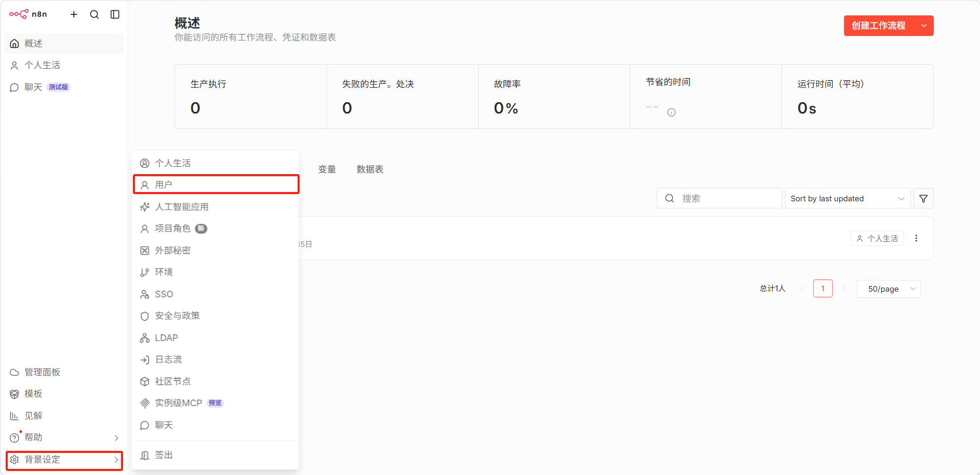Expand the 帮助 submenu
The image size is (980, 475).
tap(64, 438)
